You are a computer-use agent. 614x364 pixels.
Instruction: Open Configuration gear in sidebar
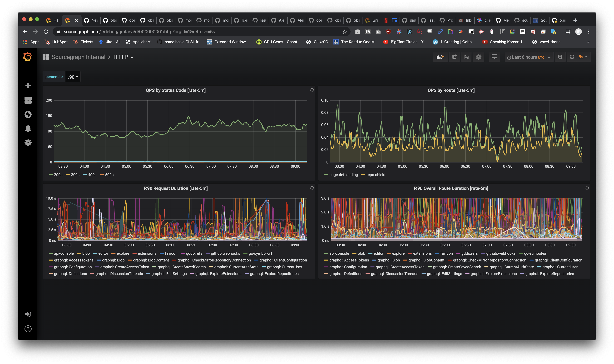[28, 143]
